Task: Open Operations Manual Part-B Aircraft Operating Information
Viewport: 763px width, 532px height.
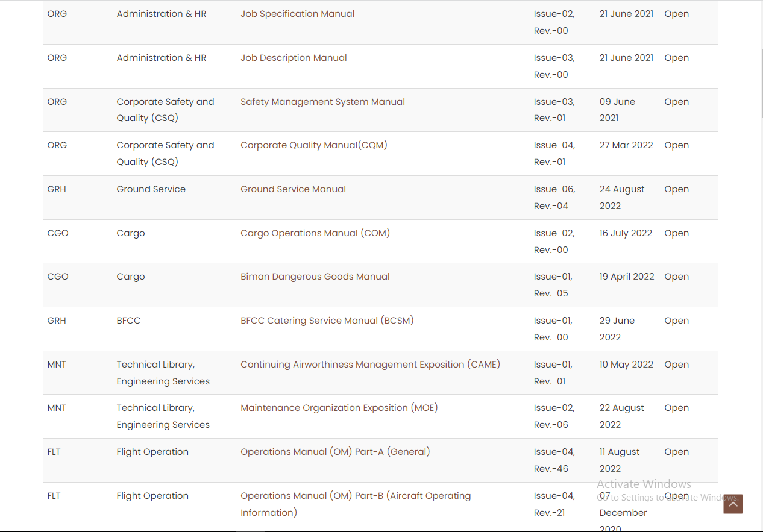Action: pyautogui.click(x=356, y=504)
